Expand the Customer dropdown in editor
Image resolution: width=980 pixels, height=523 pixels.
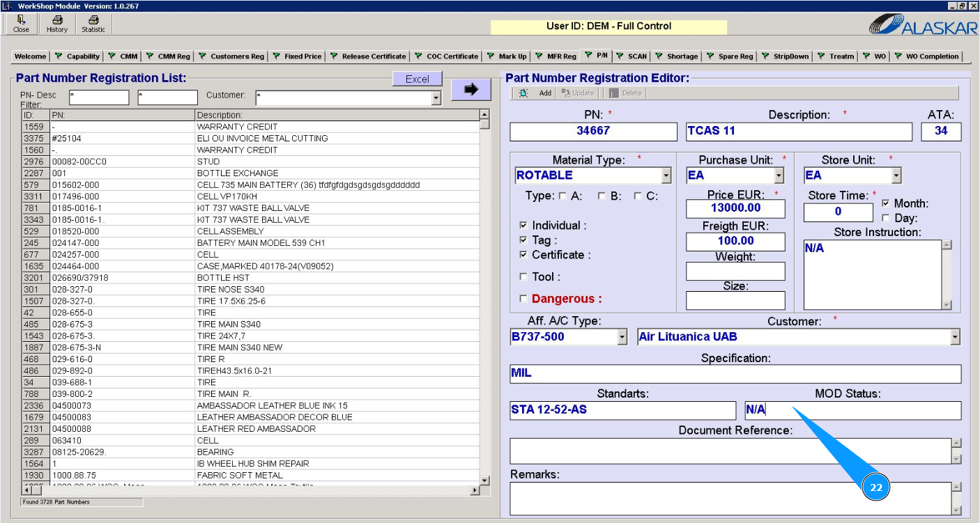coord(954,337)
